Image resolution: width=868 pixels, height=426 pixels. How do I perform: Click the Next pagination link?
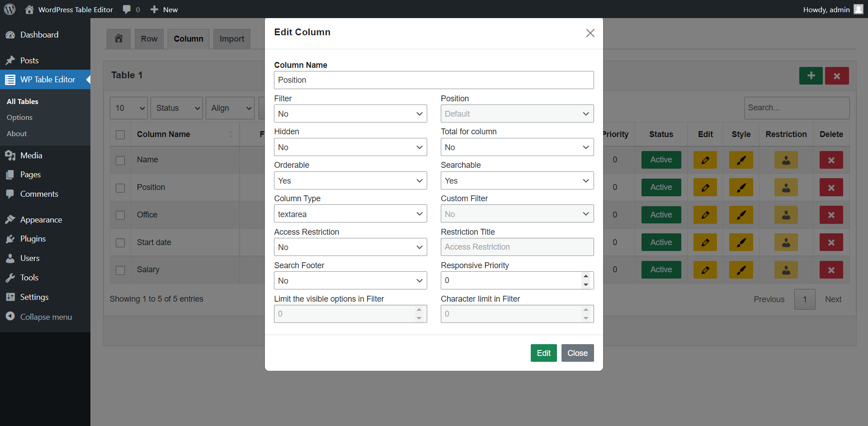point(833,299)
